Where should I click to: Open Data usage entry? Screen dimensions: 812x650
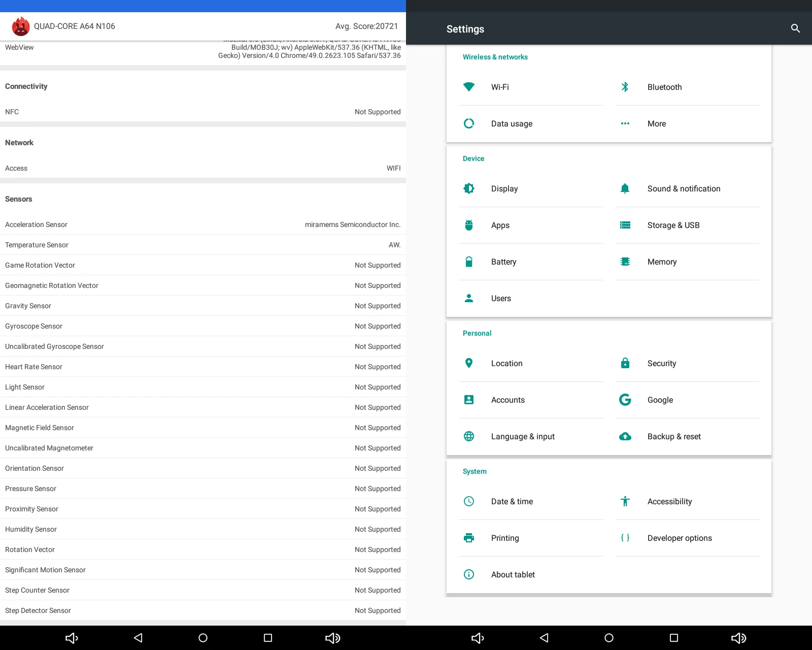531,123
